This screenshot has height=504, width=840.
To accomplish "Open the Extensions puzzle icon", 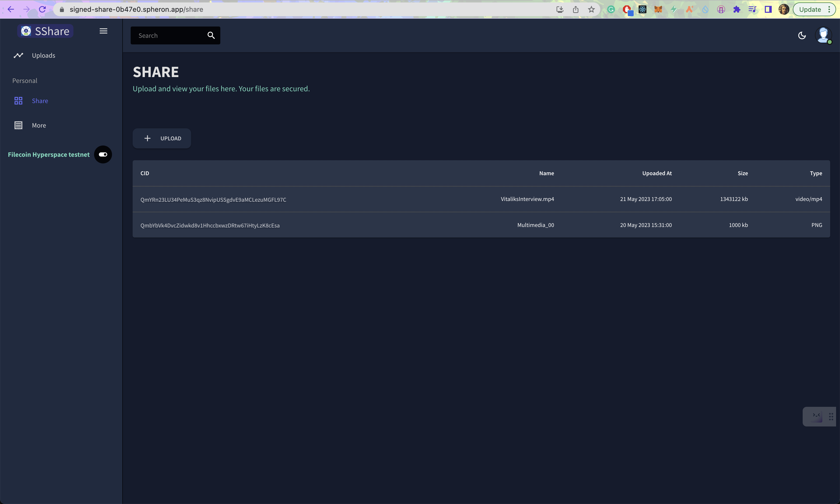I will tap(737, 9).
